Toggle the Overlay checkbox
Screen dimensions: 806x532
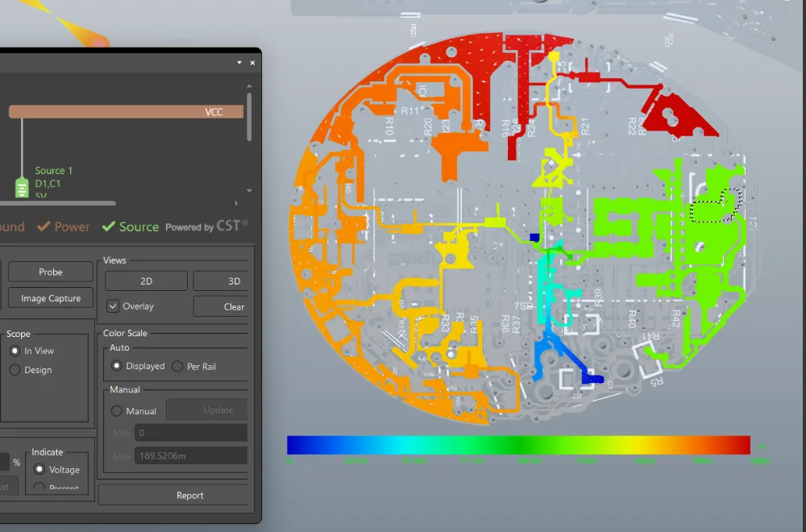(113, 306)
